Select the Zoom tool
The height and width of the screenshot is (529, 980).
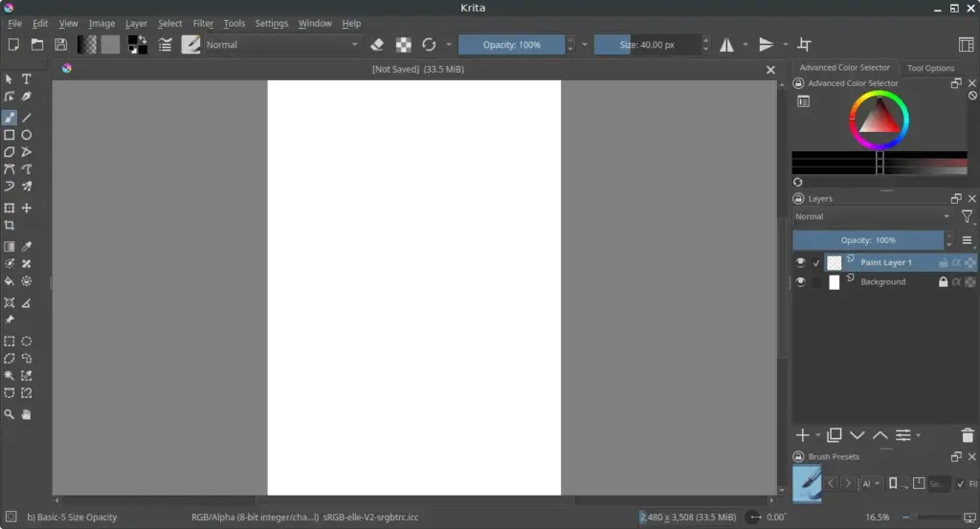(10, 415)
